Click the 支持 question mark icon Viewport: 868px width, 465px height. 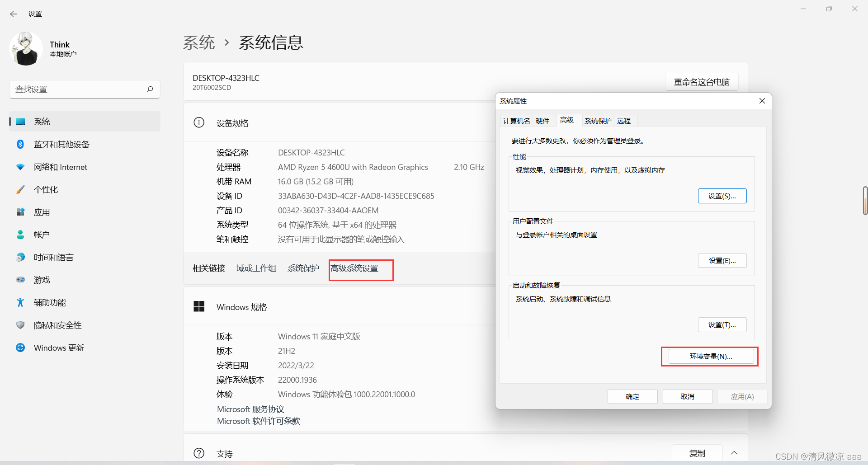[x=199, y=453]
